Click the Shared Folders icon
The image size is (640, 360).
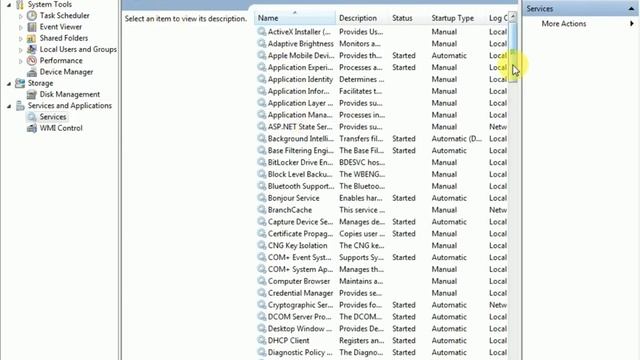(32, 38)
